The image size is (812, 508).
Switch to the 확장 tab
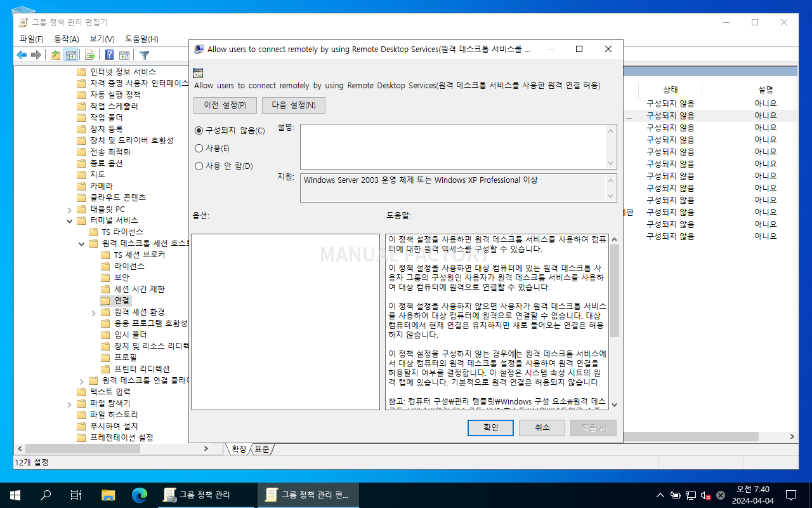239,449
